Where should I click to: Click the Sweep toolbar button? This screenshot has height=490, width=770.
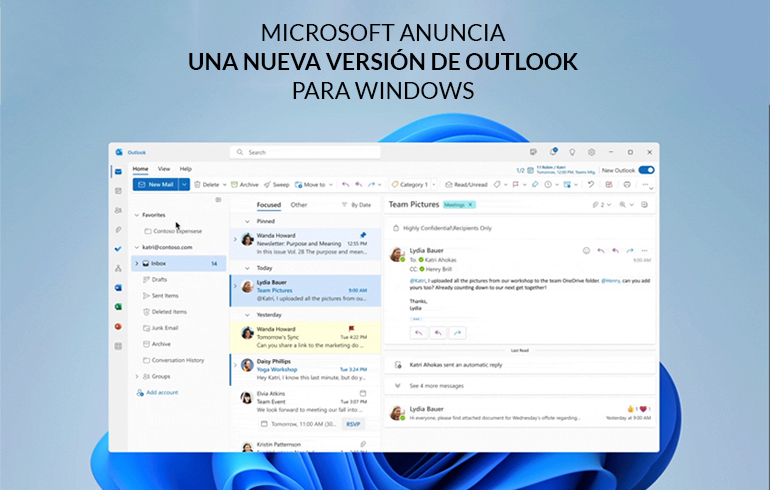[276, 185]
